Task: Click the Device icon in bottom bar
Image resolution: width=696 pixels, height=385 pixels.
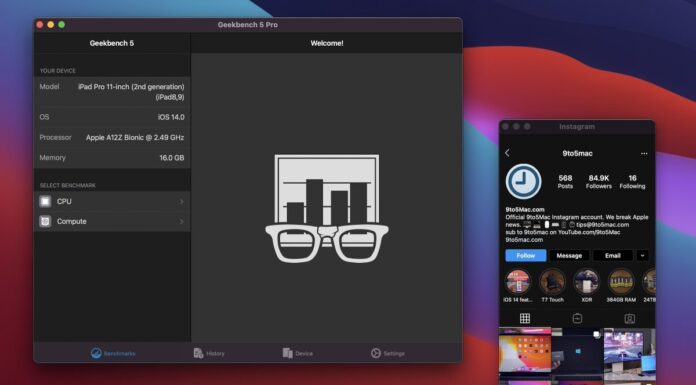Action: (288, 353)
